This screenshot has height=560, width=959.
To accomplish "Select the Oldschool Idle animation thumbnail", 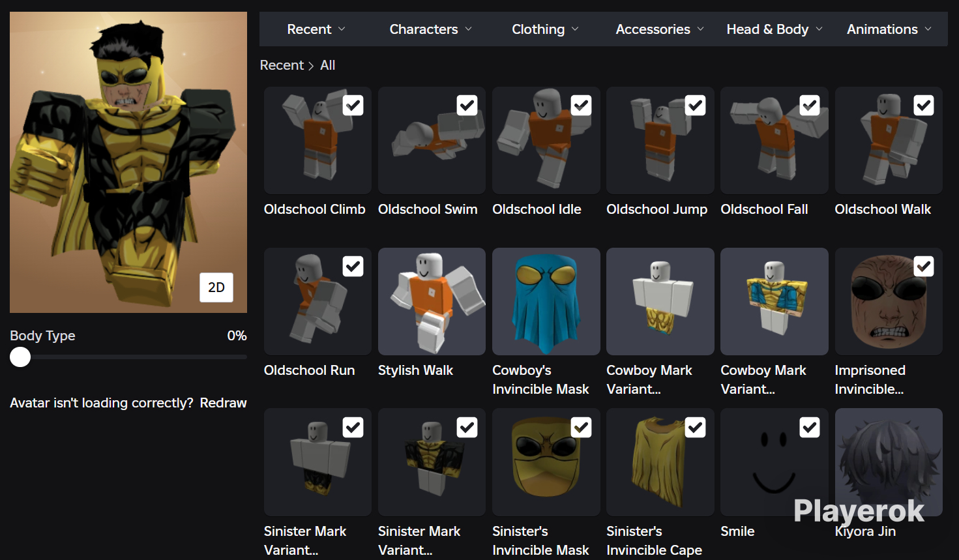I will [x=546, y=140].
